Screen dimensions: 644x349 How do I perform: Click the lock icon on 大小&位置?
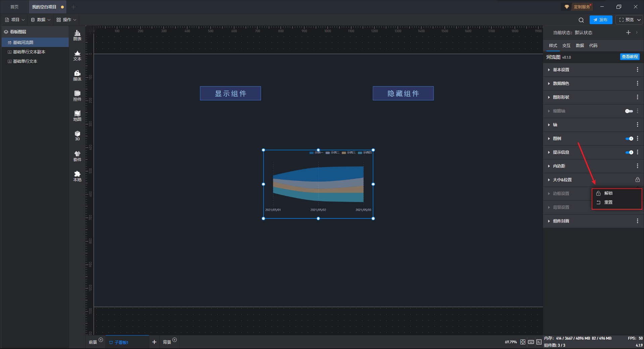click(637, 180)
